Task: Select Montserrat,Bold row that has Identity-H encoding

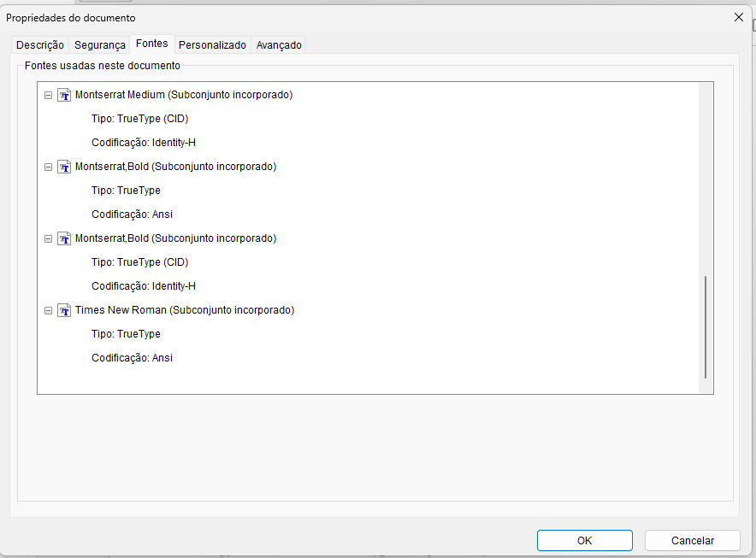Action: tap(175, 238)
